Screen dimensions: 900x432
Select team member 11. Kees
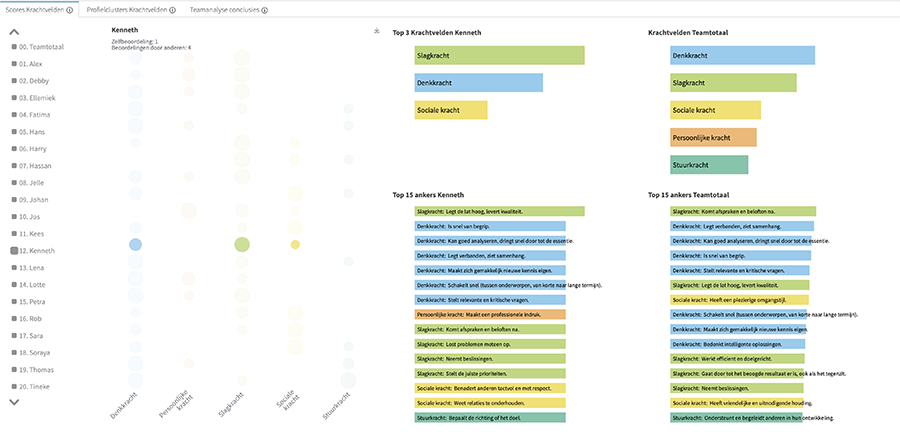click(x=32, y=233)
